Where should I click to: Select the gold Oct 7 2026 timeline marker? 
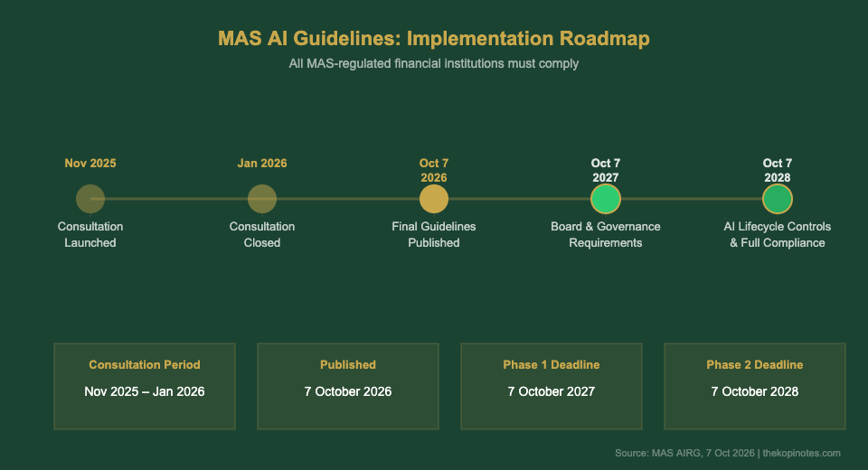tap(434, 199)
